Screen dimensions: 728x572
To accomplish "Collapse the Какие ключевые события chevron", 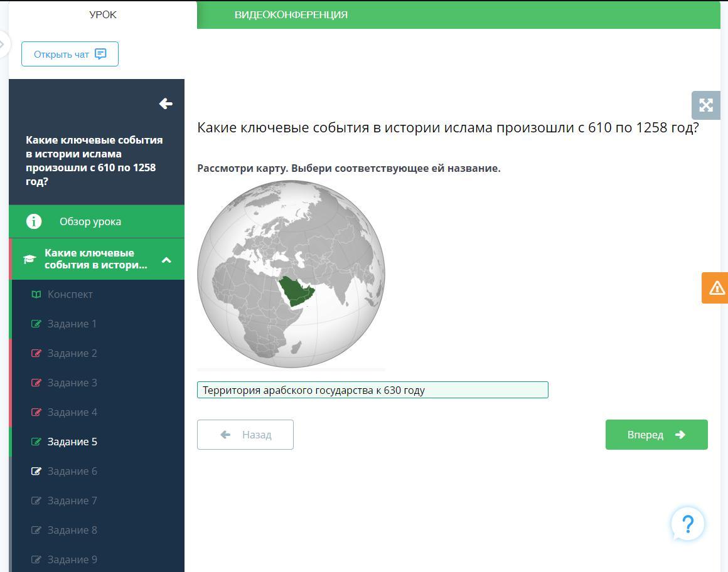I will click(x=166, y=260).
